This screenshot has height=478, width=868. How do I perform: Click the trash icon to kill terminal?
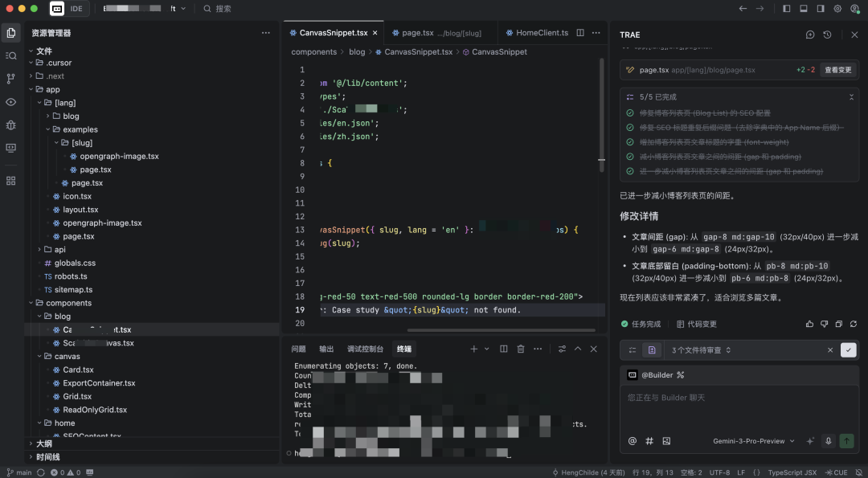point(520,349)
